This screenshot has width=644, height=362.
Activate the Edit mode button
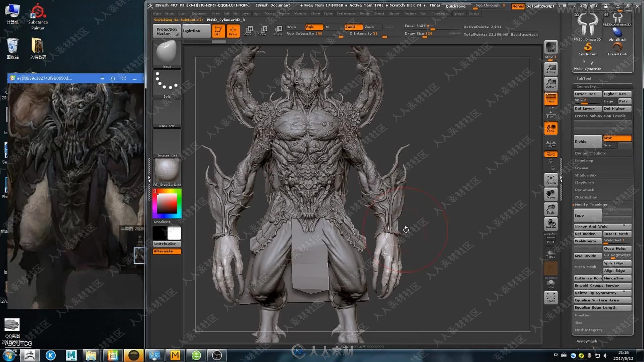[x=218, y=31]
